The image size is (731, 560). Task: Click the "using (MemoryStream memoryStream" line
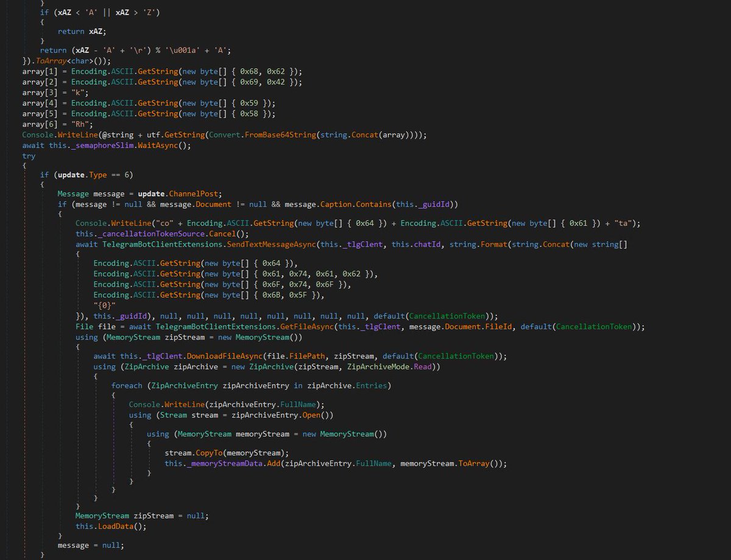(267, 434)
